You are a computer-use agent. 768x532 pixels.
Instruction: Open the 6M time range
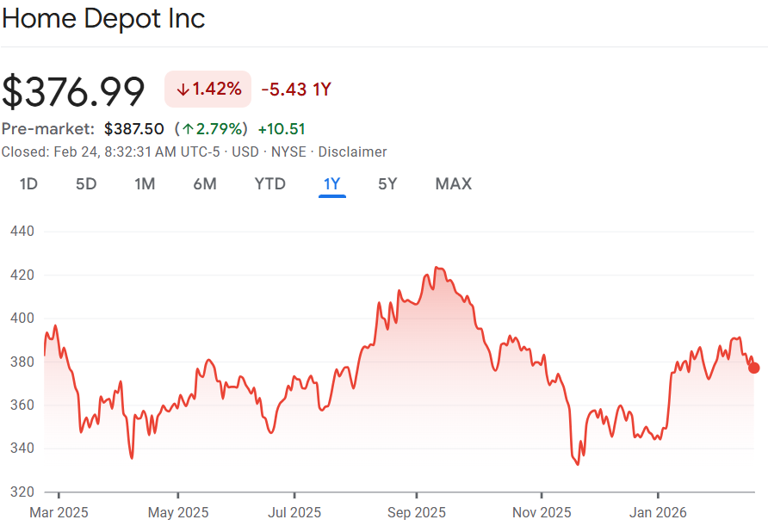coord(205,183)
